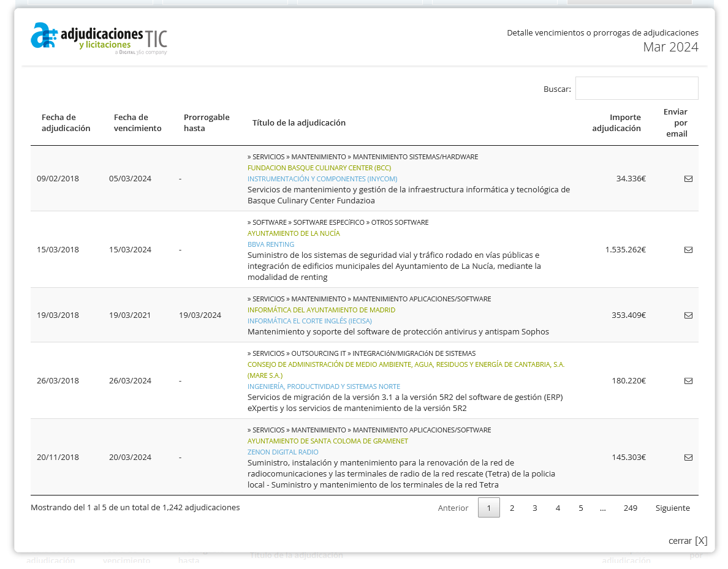Go to the Siguiente page

672,508
